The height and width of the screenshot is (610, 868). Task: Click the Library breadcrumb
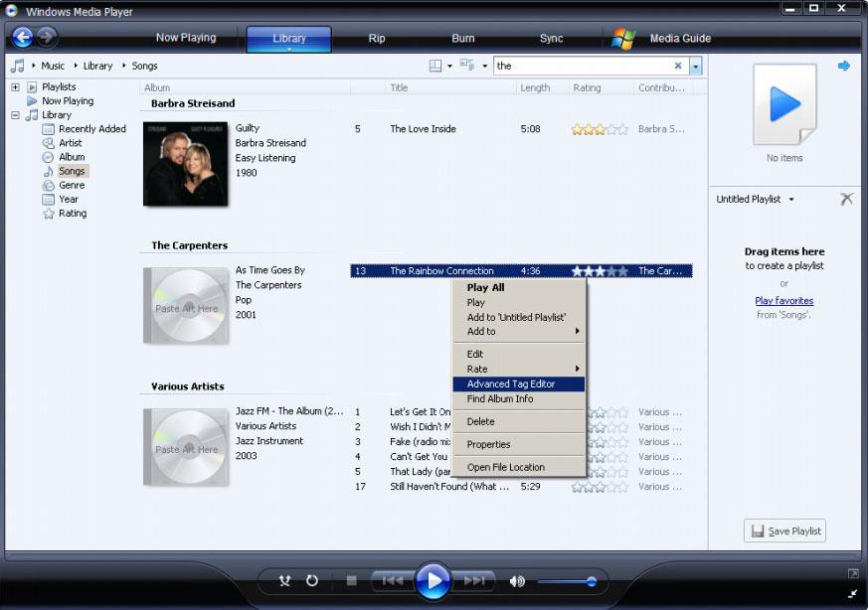click(x=97, y=66)
